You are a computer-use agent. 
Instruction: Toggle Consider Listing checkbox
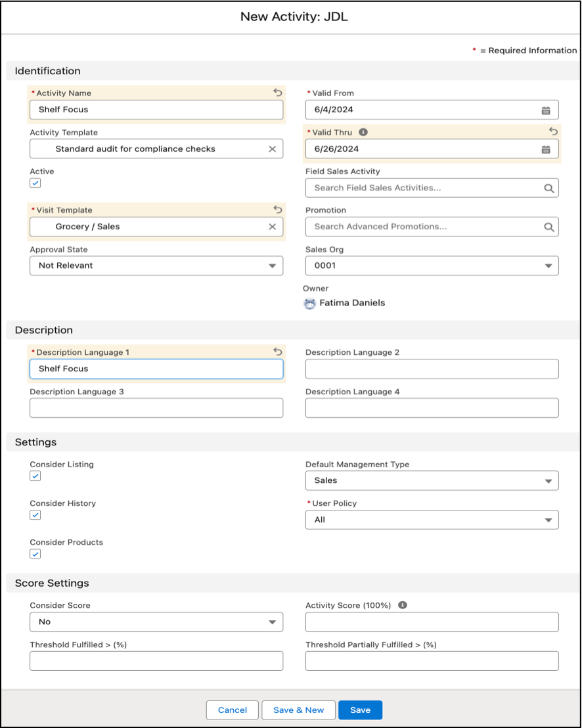click(x=35, y=476)
